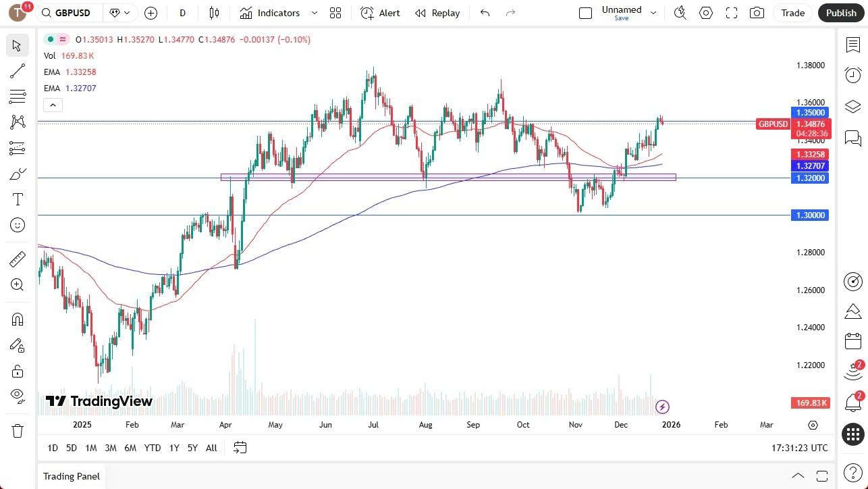Activate the zoom in tool

(17, 285)
